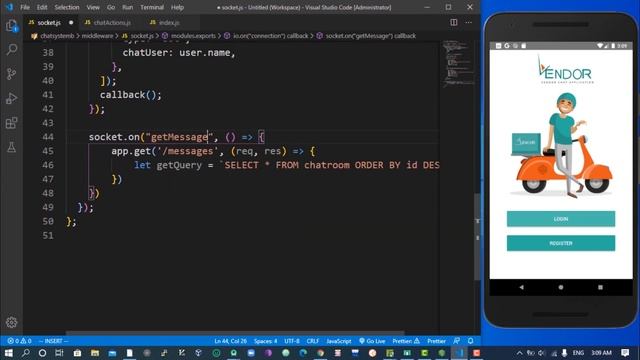This screenshot has width=640, height=360.
Task: Click the minimap code preview
Action: (458, 63)
